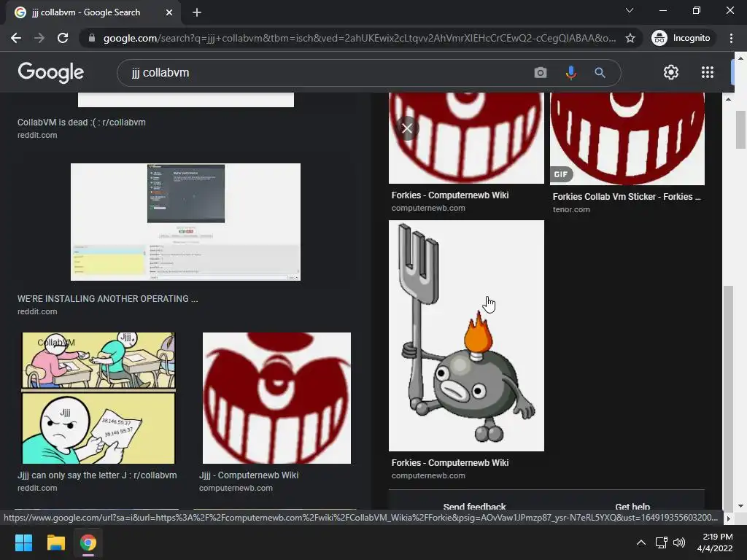Close the jjj collabvm Google Search tab
The width and height of the screenshot is (747, 560).
169,12
